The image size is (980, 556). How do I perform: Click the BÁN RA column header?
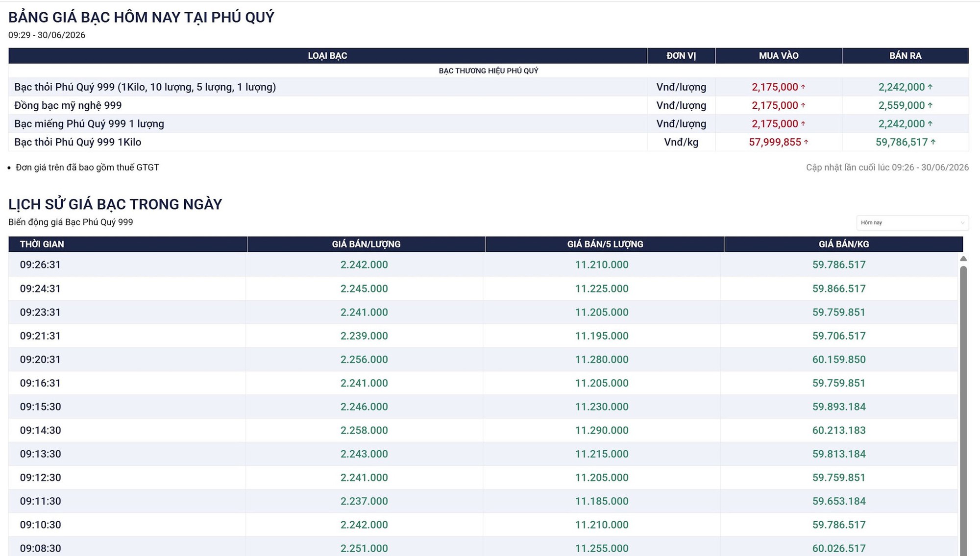pyautogui.click(x=906, y=56)
